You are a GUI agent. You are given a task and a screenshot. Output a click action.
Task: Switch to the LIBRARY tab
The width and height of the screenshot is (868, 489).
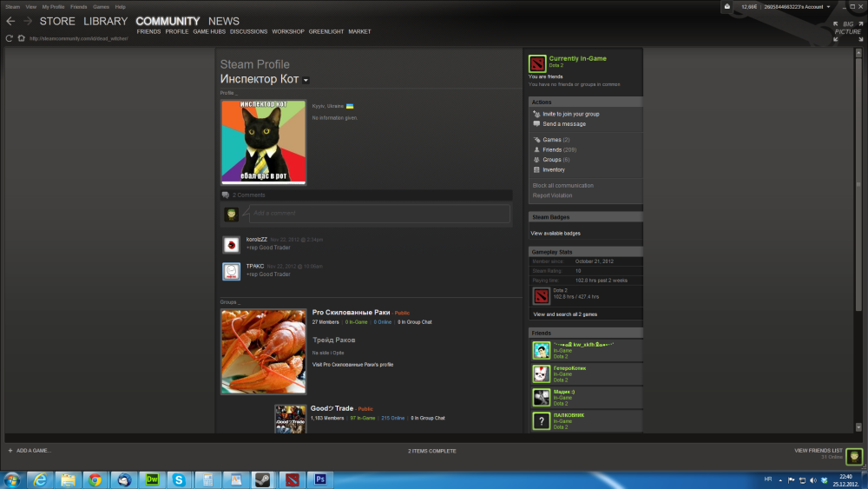pyautogui.click(x=105, y=21)
